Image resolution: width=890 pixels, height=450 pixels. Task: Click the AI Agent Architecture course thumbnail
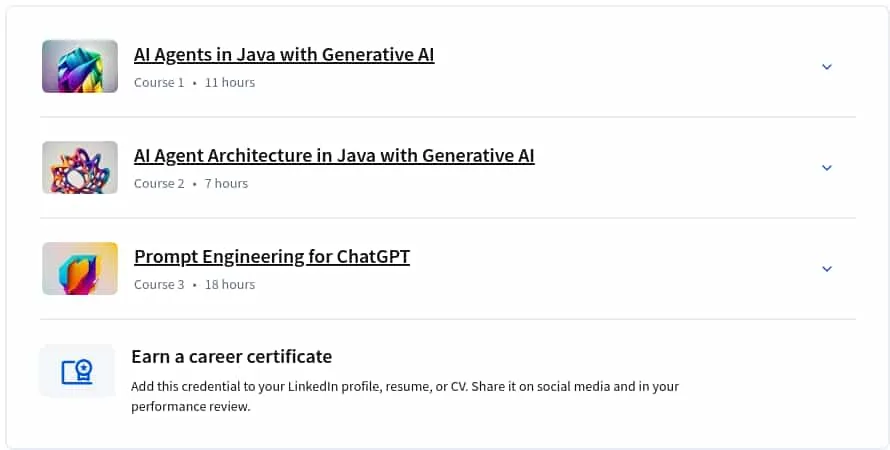tap(80, 167)
